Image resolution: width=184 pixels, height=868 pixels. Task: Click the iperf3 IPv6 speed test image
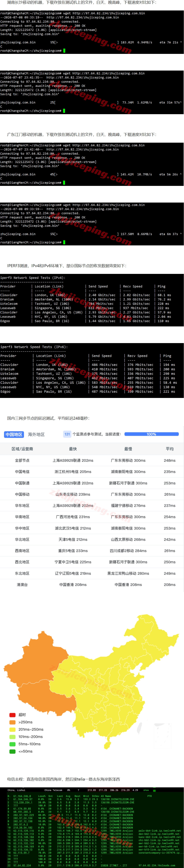[92, 370]
